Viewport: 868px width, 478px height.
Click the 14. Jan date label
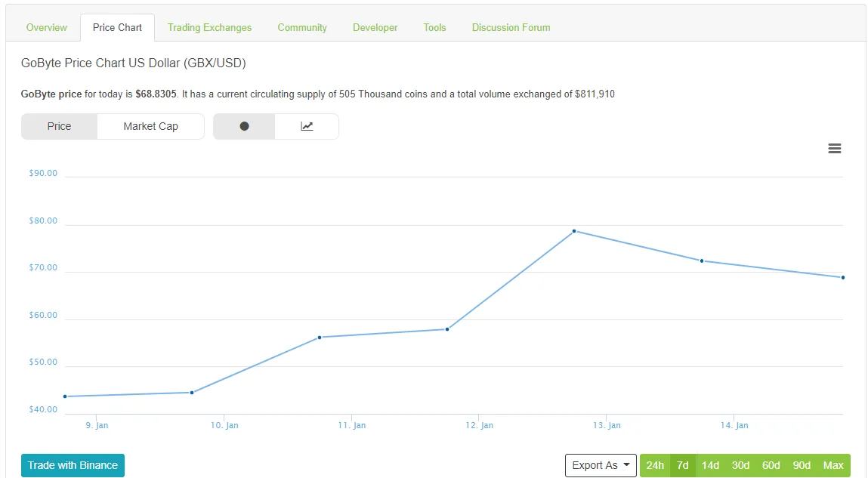click(734, 425)
